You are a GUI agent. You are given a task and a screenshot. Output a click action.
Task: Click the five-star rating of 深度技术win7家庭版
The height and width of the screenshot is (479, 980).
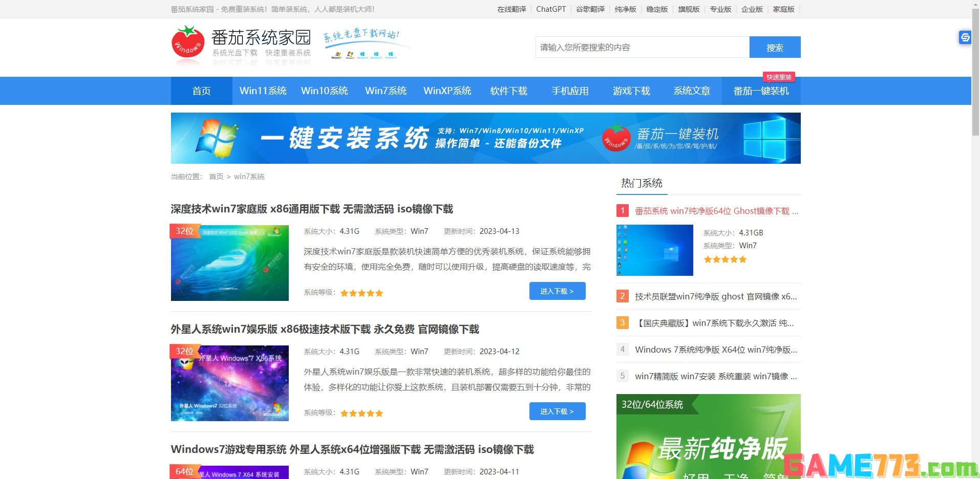(x=361, y=293)
